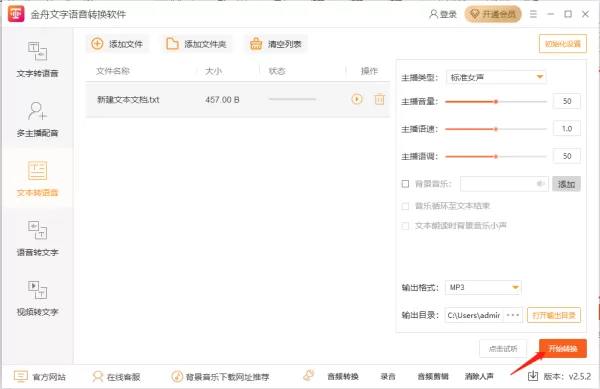Toggle 音乐循环至文本结束 checkbox
This screenshot has width=600, height=389.
point(405,206)
